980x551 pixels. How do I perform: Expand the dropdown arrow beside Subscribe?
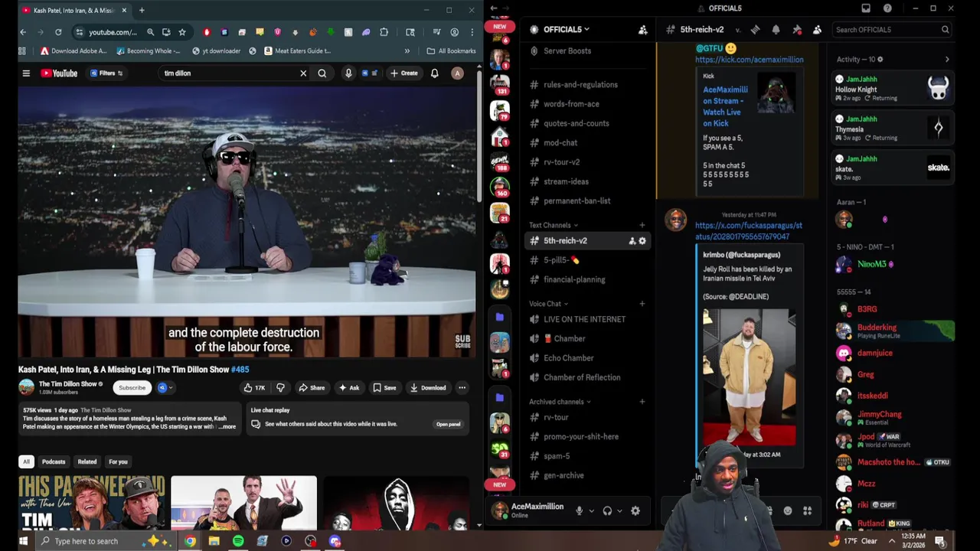pyautogui.click(x=170, y=388)
